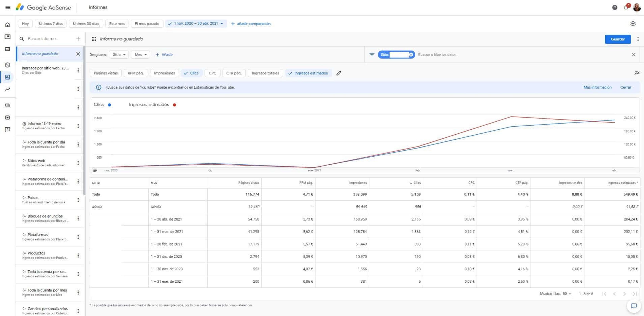Open Payments sidebar icon

click(x=8, y=105)
